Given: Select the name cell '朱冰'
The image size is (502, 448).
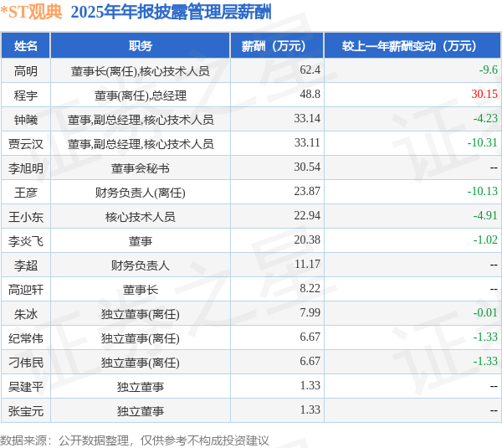Looking at the screenshot, I should 26,314.
